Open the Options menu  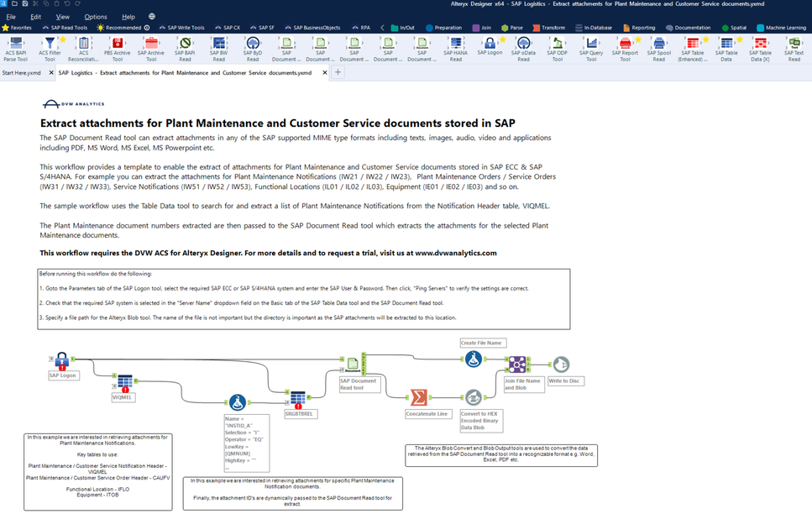coord(96,17)
